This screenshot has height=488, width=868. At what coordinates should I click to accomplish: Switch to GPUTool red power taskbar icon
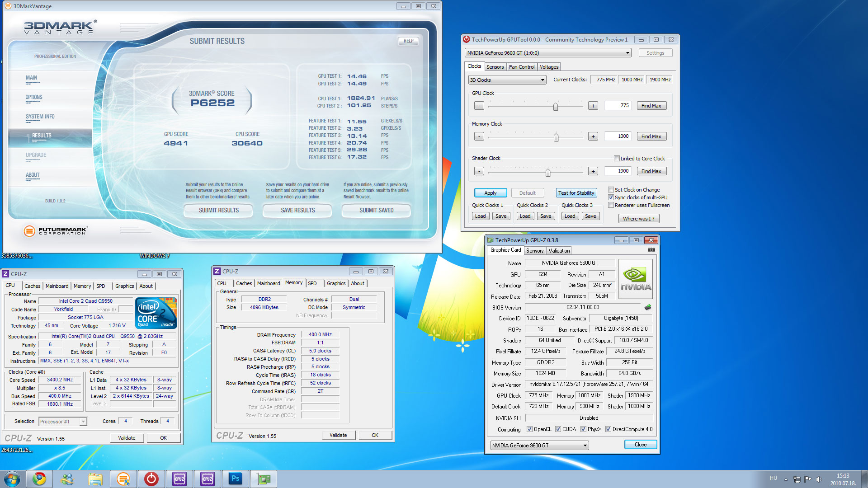[x=151, y=479]
